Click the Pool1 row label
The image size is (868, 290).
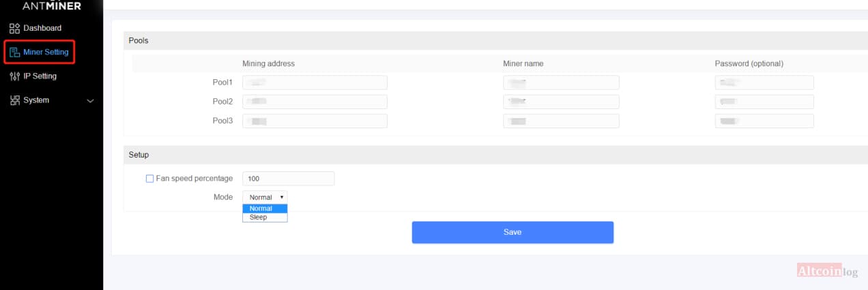222,83
